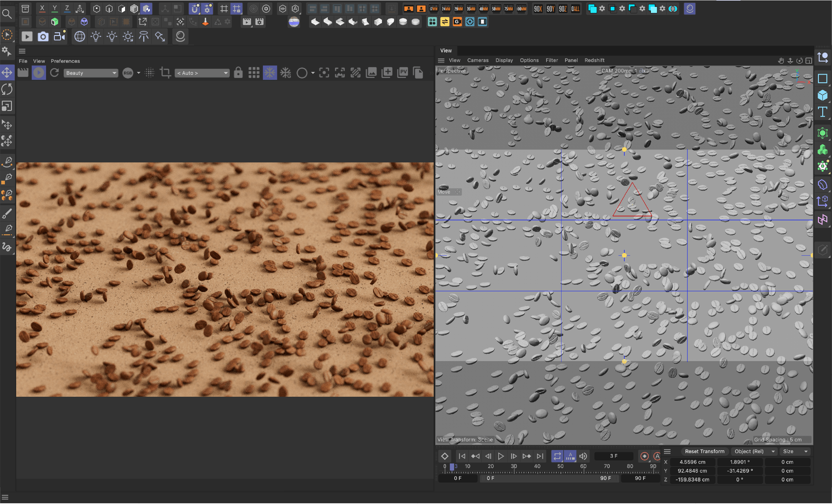Open the Object (Rel) dropdown

click(754, 451)
